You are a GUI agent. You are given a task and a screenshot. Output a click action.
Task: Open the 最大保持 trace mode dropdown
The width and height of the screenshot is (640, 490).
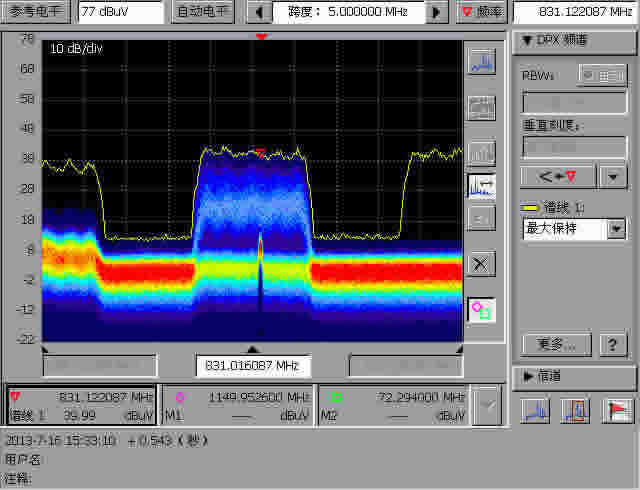coord(616,229)
